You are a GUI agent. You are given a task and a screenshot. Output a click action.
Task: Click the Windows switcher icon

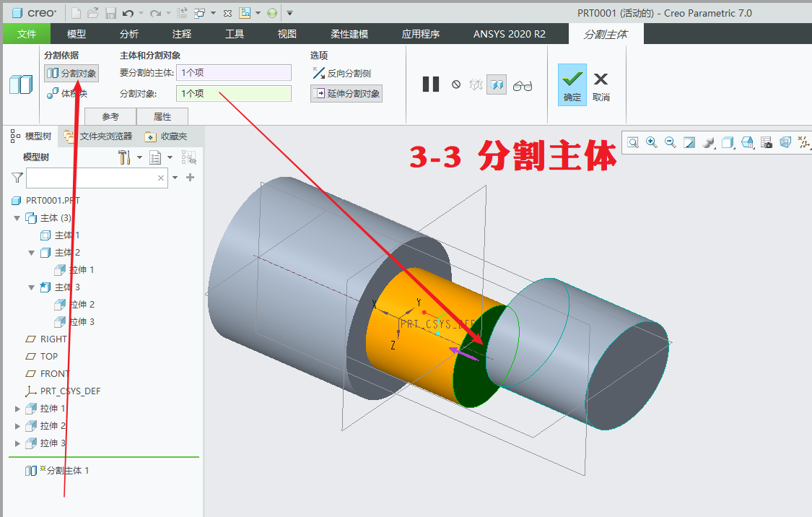(199, 13)
